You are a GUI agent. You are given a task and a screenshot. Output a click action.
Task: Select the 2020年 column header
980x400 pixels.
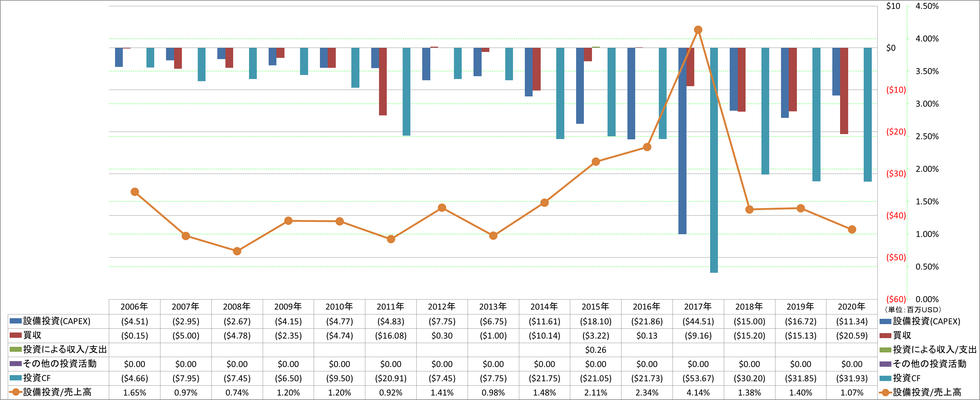(852, 306)
